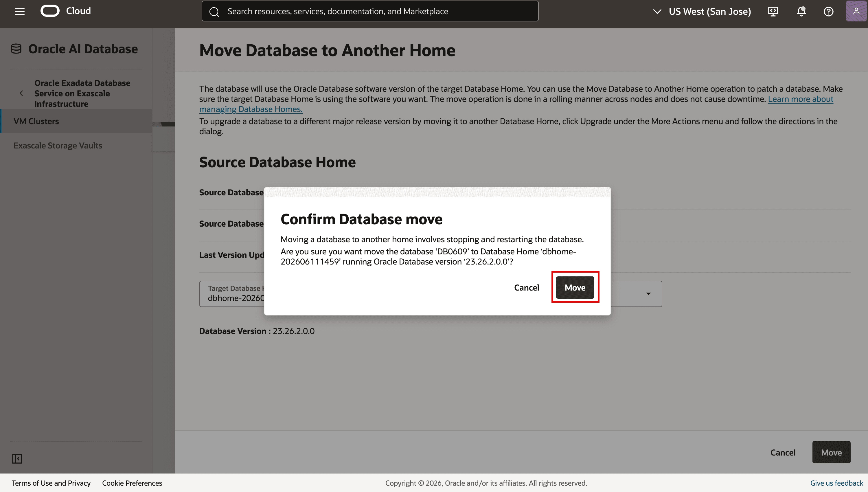868x492 pixels.
Task: Collapse the sidebar using the panel icon
Action: click(17, 458)
